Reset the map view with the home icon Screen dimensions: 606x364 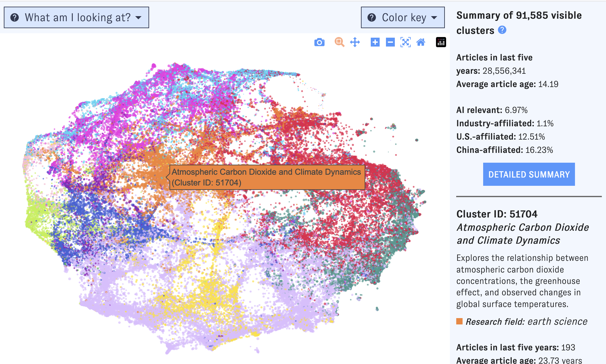(x=421, y=42)
